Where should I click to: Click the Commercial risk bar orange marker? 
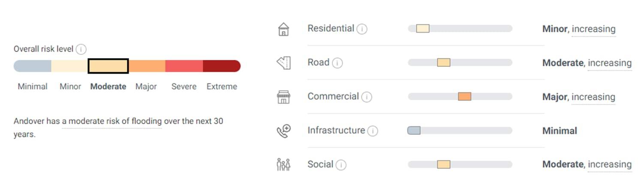coord(464,96)
